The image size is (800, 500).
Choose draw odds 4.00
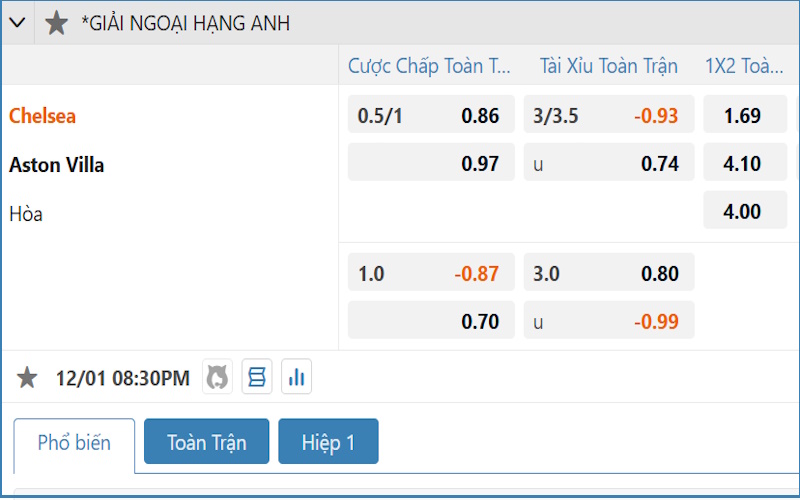coord(744,211)
